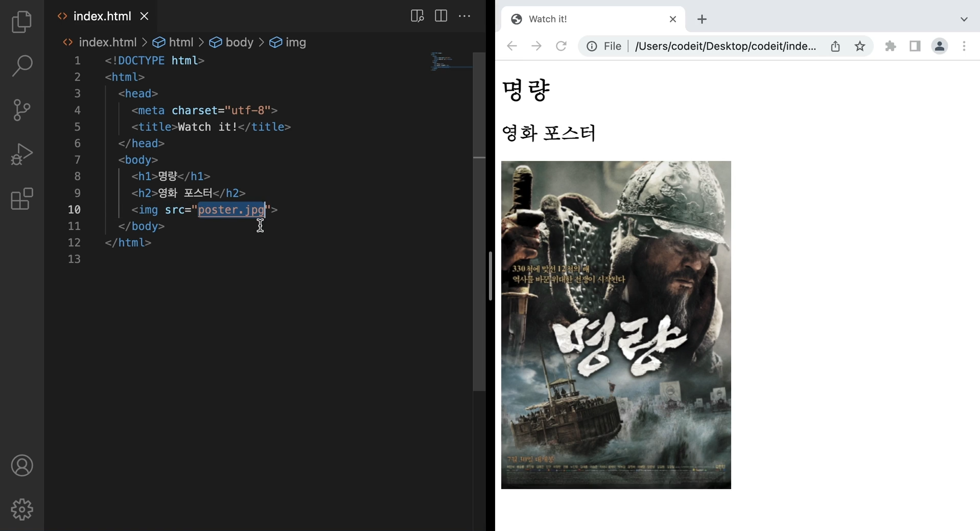Click body element in the breadcrumb

(x=231, y=42)
